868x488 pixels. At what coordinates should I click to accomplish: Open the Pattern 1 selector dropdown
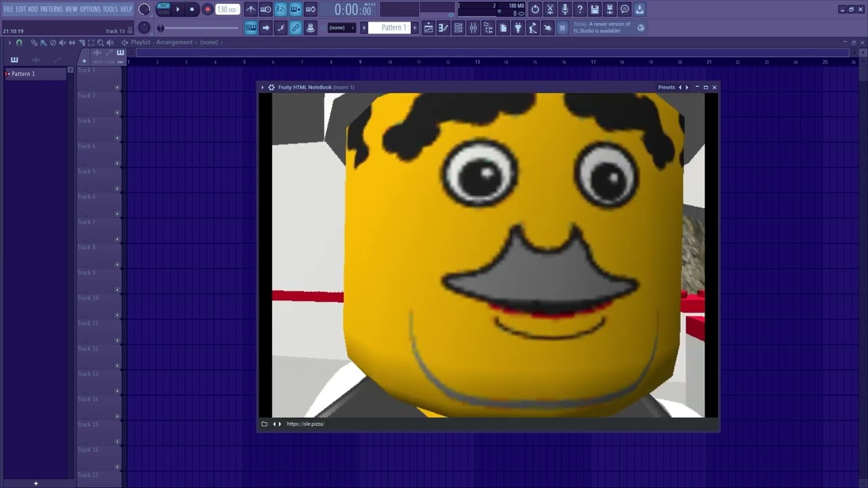(389, 28)
